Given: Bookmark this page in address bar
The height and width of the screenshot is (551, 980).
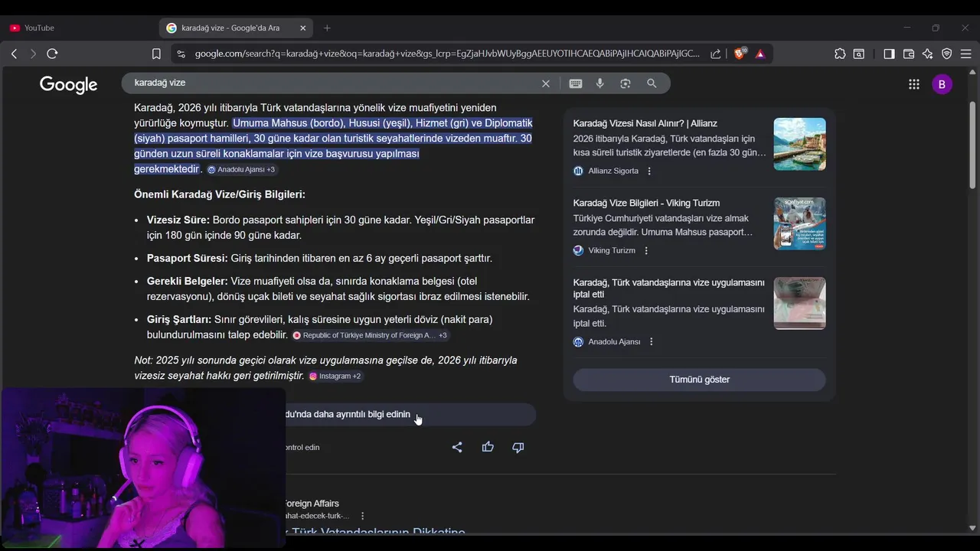Looking at the screenshot, I should [x=156, y=54].
